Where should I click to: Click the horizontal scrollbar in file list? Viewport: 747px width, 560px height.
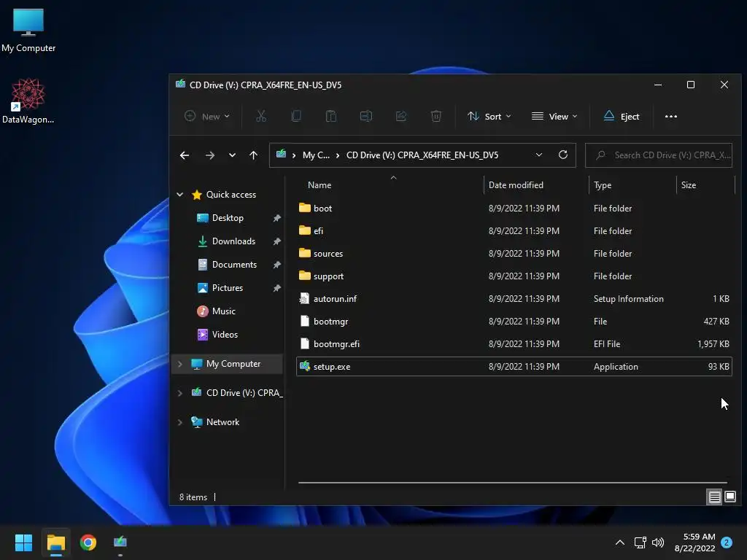pos(513,483)
